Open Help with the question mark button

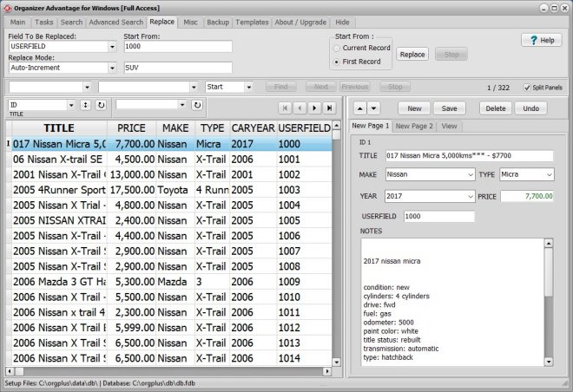coord(542,40)
